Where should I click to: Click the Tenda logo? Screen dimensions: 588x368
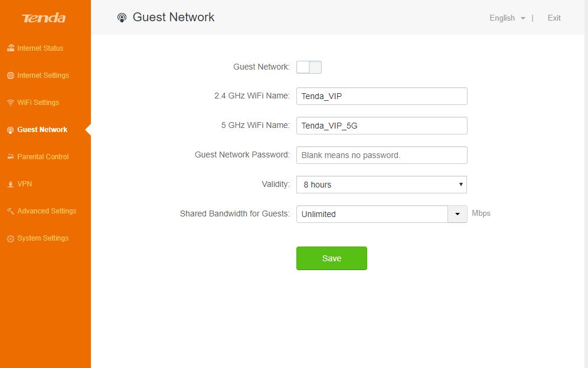point(44,18)
